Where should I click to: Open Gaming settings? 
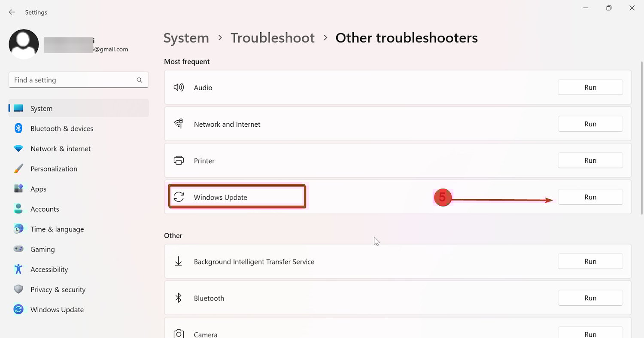click(79, 249)
